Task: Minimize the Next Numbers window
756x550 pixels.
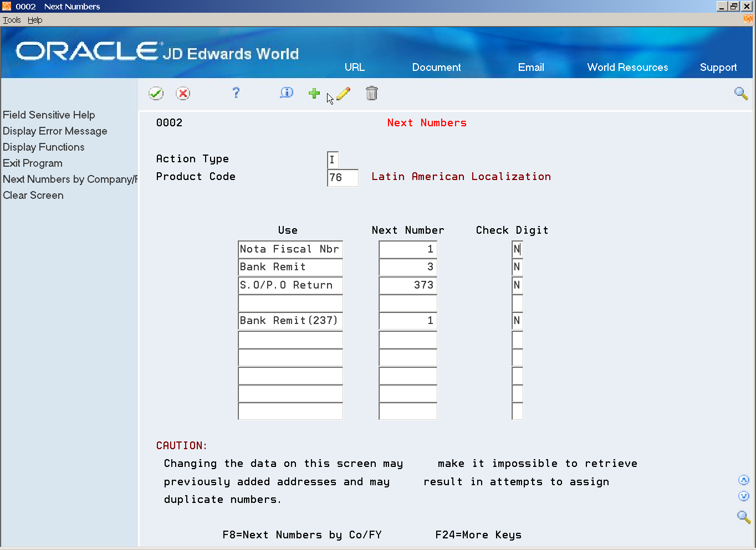Action: (x=722, y=6)
